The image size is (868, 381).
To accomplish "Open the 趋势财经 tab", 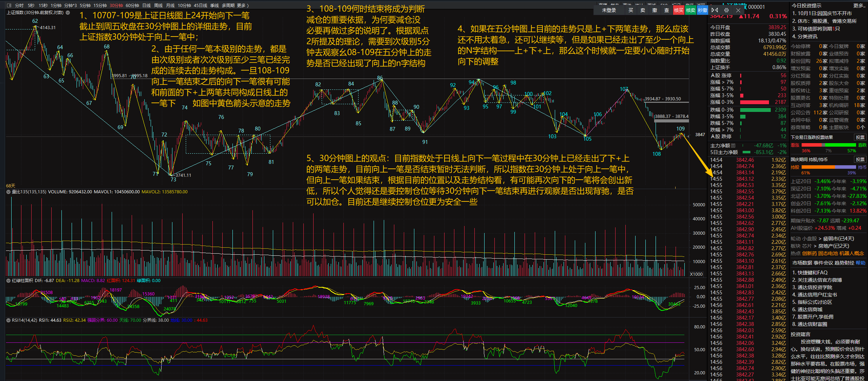I will click(x=844, y=263).
